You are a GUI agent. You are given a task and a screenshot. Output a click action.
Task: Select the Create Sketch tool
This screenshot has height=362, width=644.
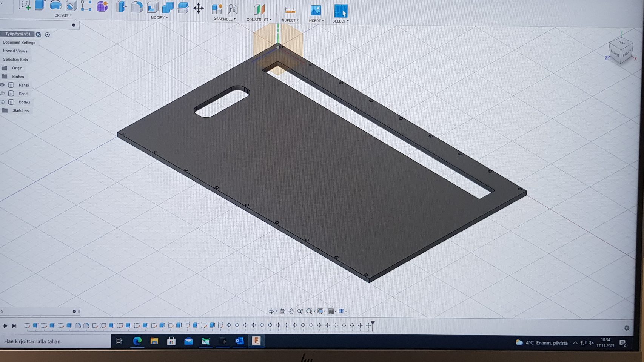click(x=25, y=5)
